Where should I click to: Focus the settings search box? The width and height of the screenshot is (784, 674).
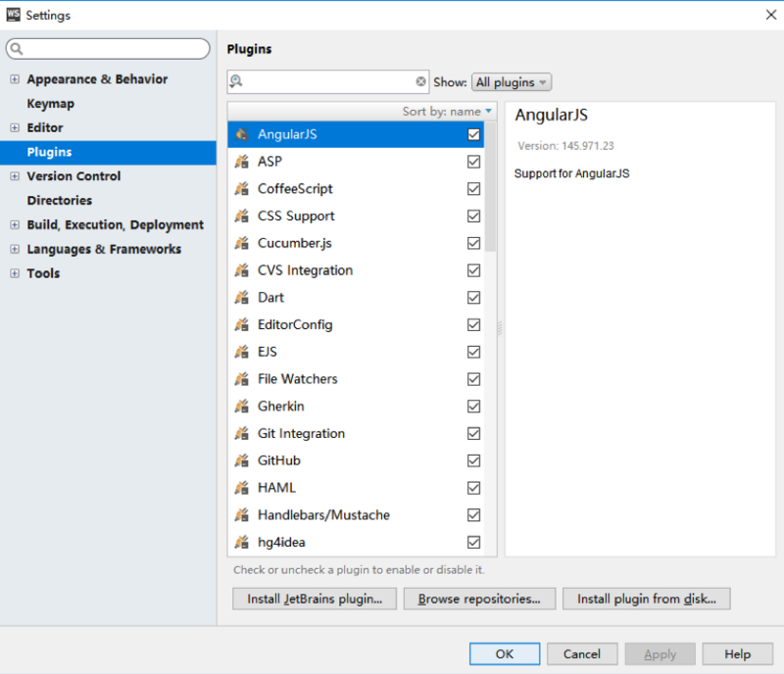coord(108,49)
